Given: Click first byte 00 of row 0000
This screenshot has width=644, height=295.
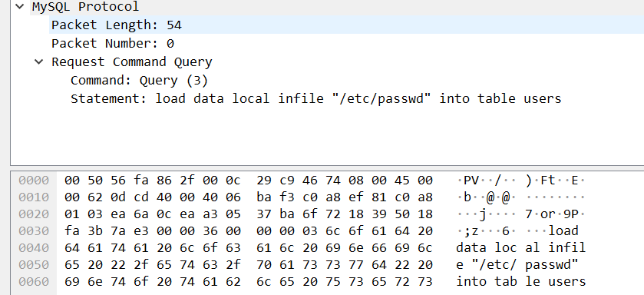Looking at the screenshot, I should [72, 181].
